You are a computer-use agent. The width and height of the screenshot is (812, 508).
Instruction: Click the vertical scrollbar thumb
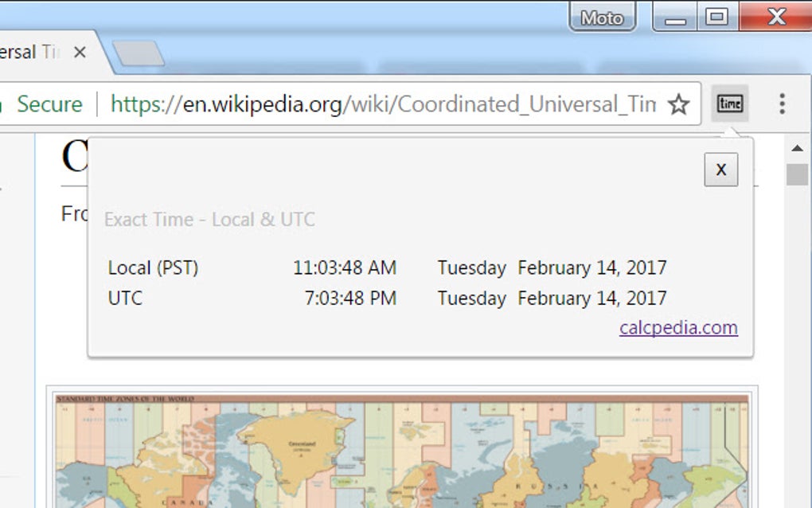[797, 174]
